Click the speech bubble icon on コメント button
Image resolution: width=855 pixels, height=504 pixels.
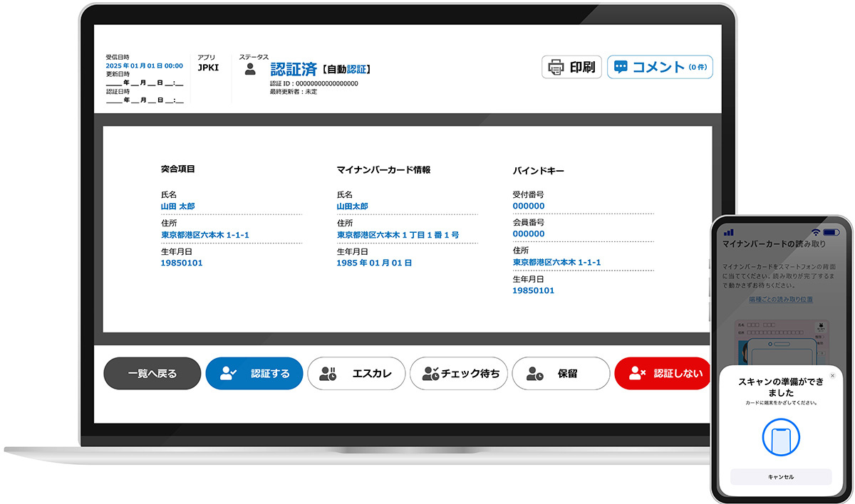621,64
